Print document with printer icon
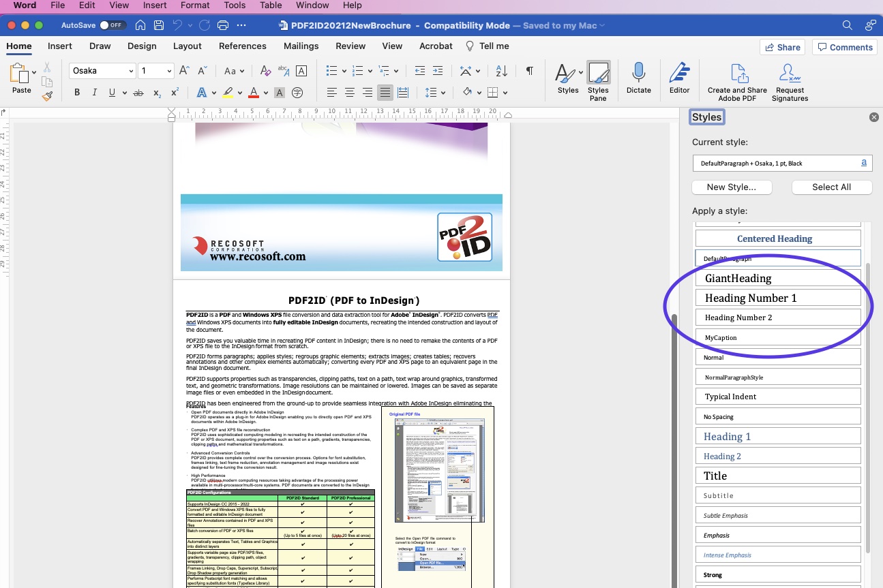883x588 pixels. [222, 25]
